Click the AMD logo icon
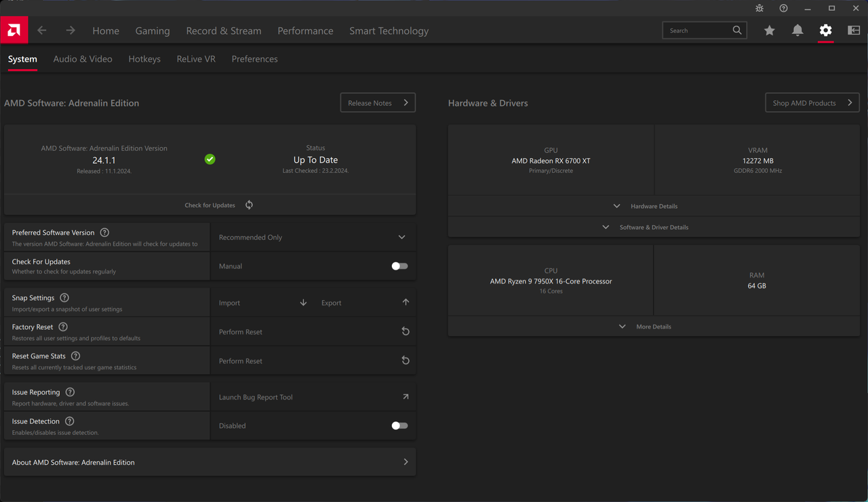This screenshot has height=502, width=868. (14, 30)
